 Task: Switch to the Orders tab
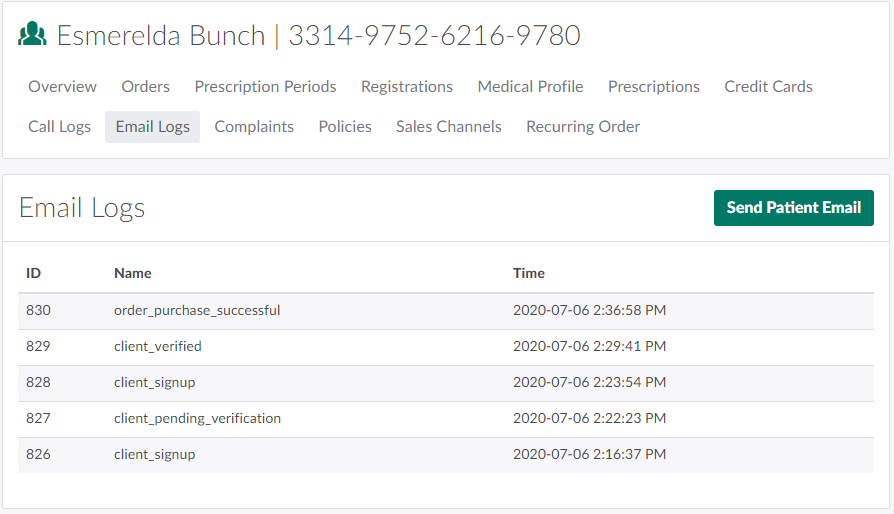146,87
